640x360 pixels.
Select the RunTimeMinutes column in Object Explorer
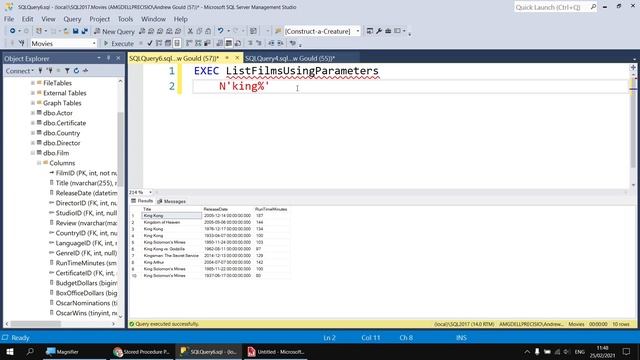[86, 263]
